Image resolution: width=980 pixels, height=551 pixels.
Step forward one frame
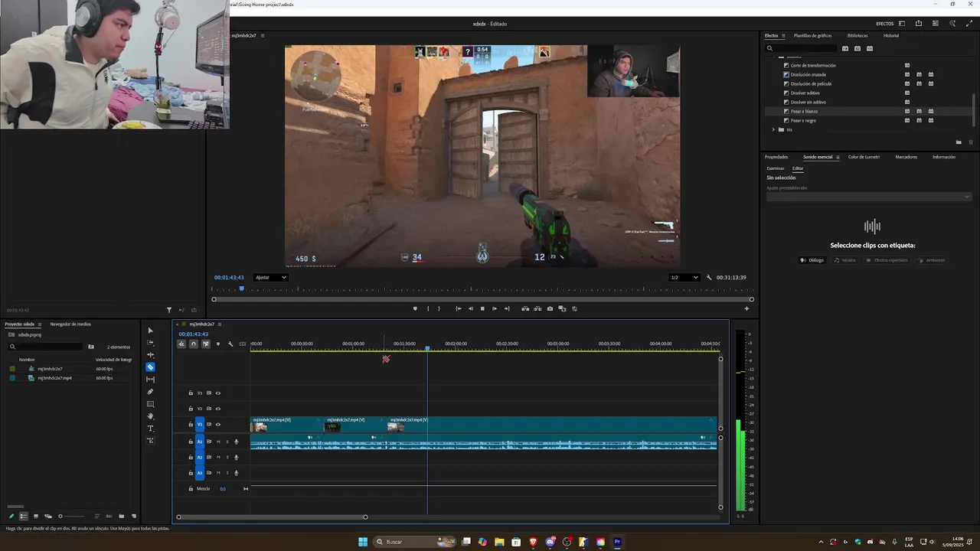tap(495, 308)
